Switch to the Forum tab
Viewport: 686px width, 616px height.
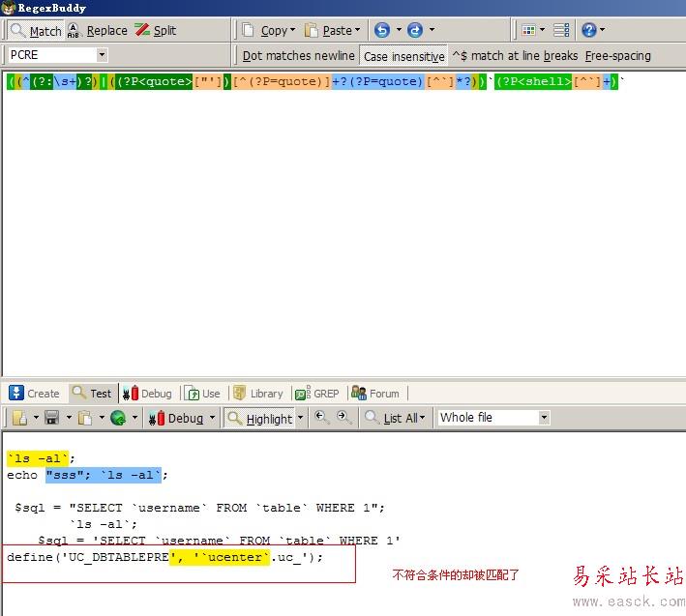(375, 393)
